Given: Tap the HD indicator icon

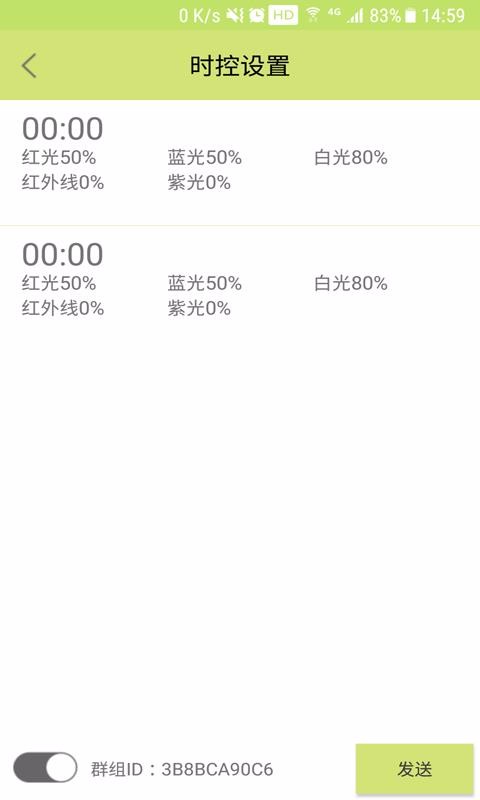Looking at the screenshot, I should point(283,15).
